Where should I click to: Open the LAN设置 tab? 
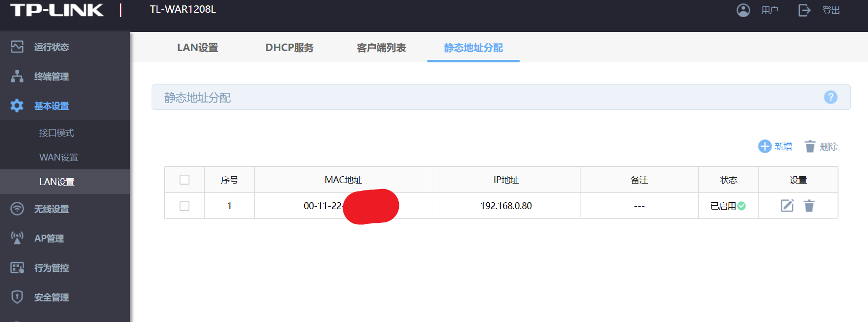pos(198,48)
